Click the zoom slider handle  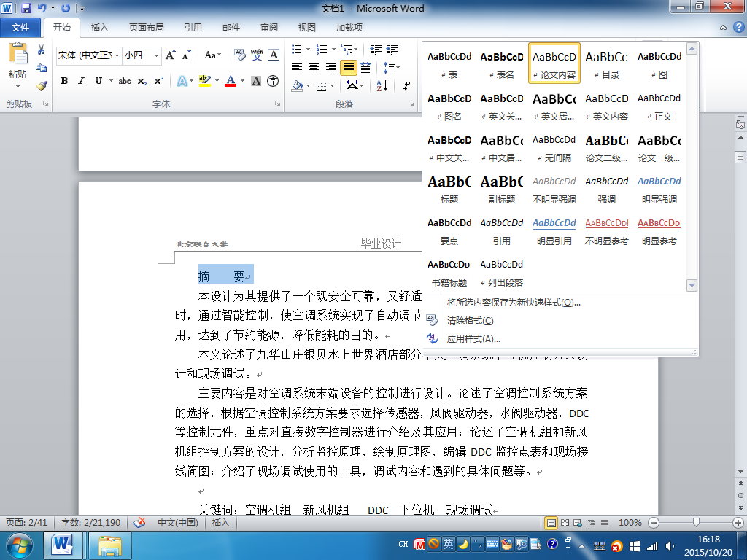pos(696,523)
